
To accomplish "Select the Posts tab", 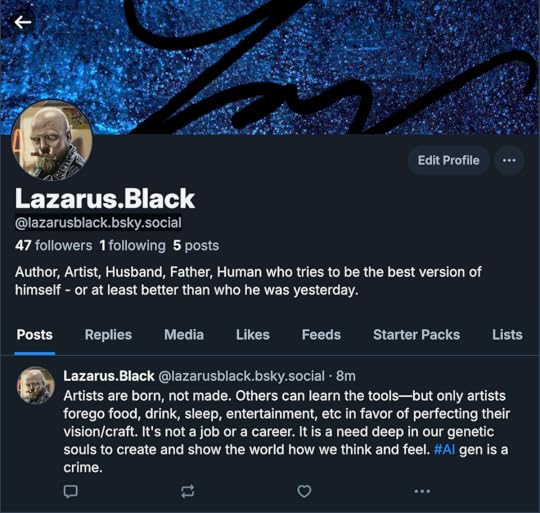I will [x=35, y=335].
